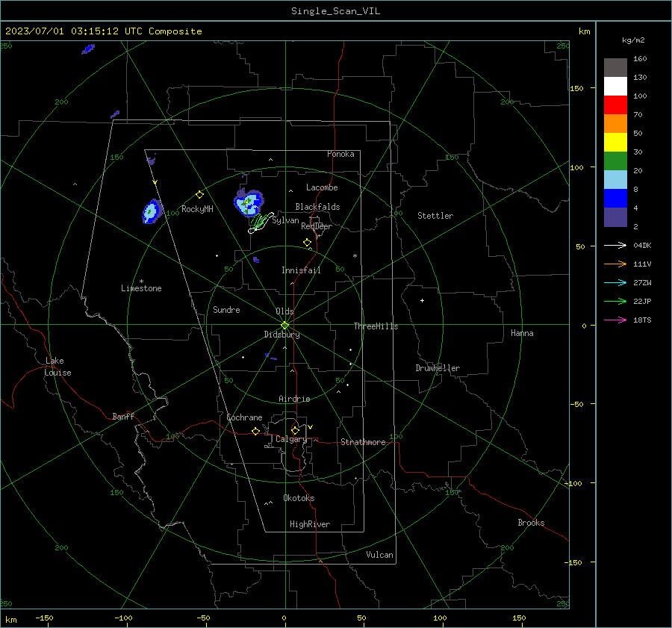Click the Lake Louise label
The image size is (672, 628).
(x=57, y=367)
